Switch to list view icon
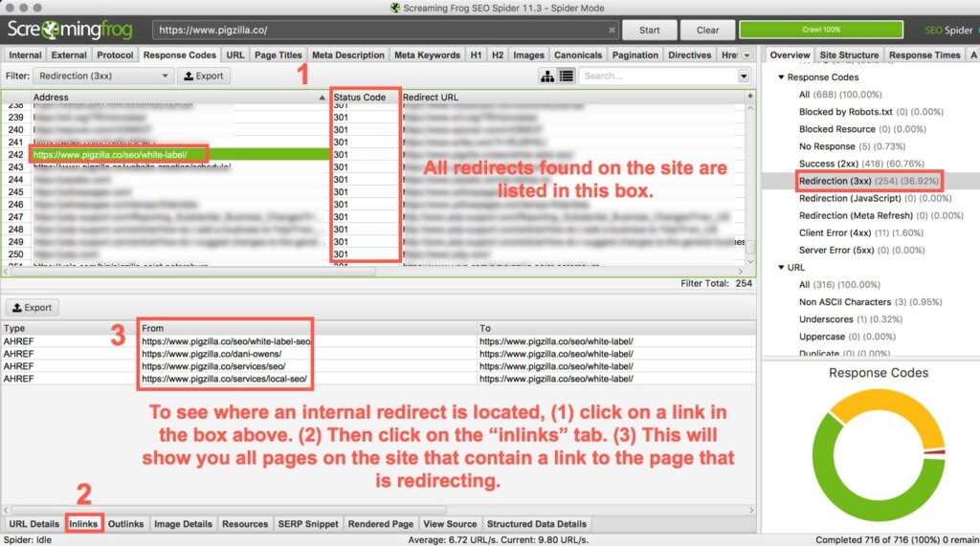The image size is (980, 546). (x=567, y=76)
